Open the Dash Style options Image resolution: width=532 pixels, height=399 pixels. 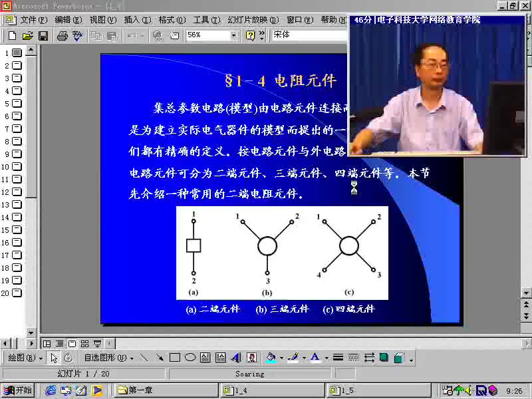[x=353, y=357]
